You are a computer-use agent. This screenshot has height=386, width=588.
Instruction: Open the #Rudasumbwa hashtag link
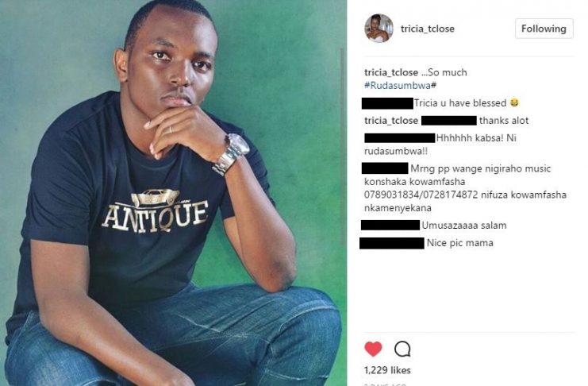coord(398,86)
